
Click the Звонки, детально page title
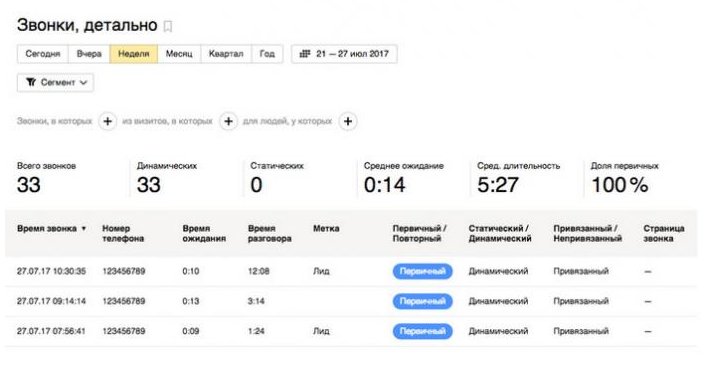click(x=87, y=26)
